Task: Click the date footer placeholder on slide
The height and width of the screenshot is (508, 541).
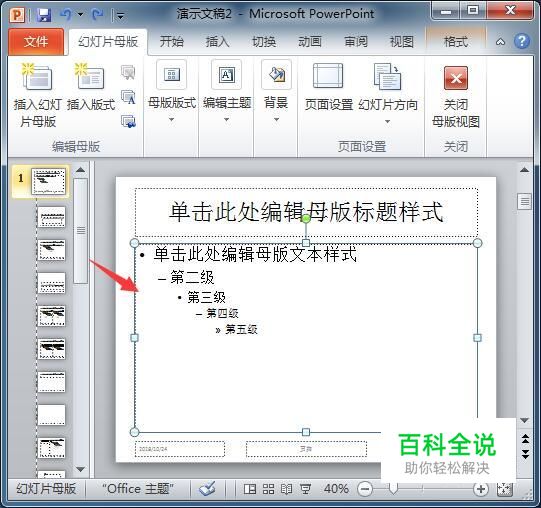Action: point(180,449)
